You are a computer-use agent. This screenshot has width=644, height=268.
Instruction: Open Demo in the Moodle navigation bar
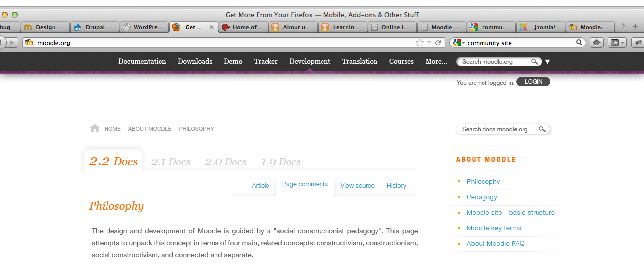click(233, 61)
